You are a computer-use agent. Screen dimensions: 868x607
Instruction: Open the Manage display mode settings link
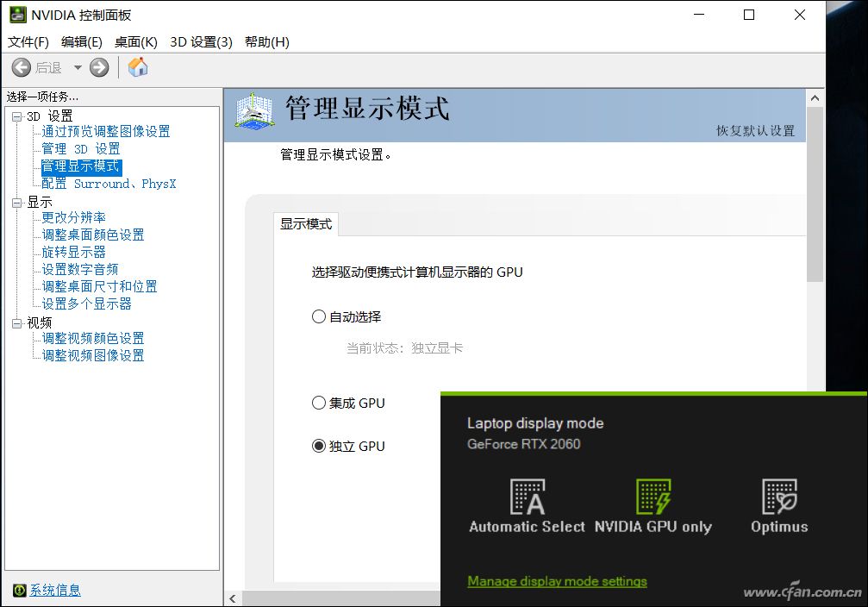tap(557, 581)
